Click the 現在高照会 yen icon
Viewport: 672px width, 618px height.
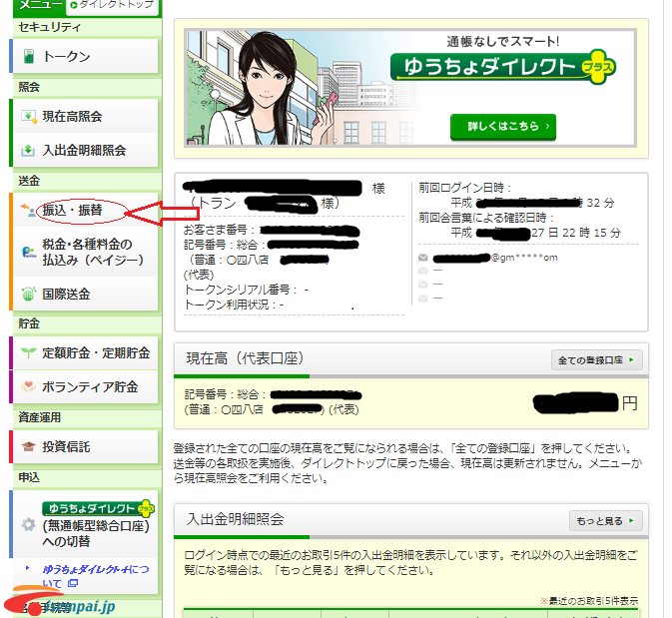[29, 116]
